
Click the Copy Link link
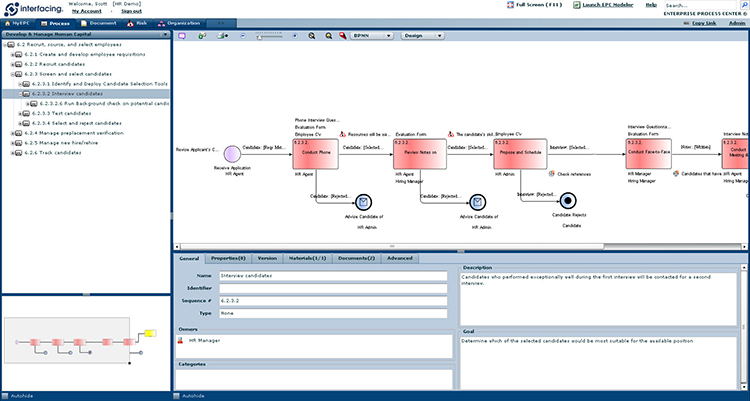[704, 23]
